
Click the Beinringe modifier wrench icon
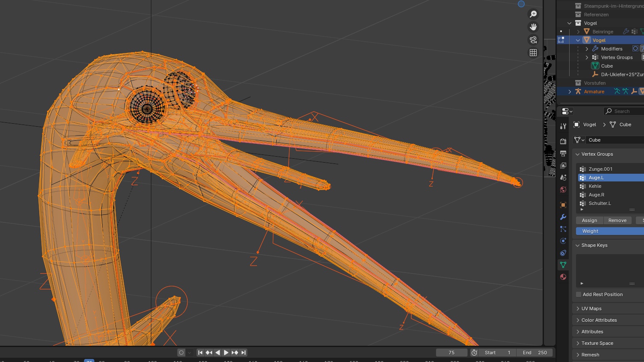[x=626, y=32]
